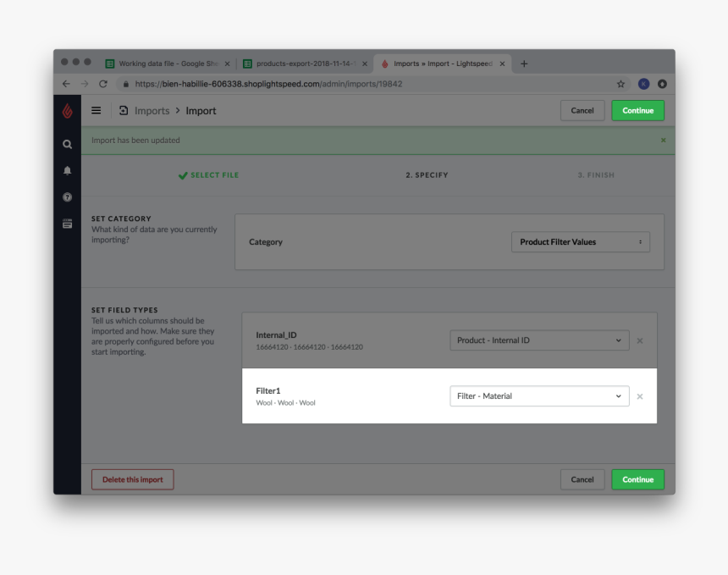
Task: Toggle the hamburger navigation menu
Action: [x=96, y=111]
